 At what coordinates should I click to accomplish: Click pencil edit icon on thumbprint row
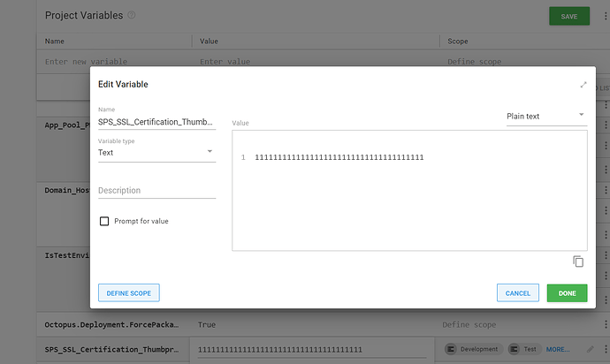coord(591,350)
